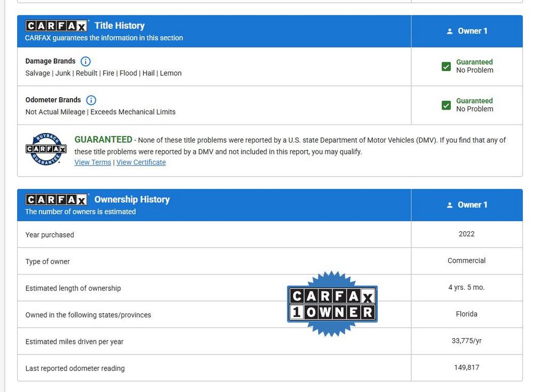
Task: Click Last reported odometer reading label
Action: pos(75,369)
